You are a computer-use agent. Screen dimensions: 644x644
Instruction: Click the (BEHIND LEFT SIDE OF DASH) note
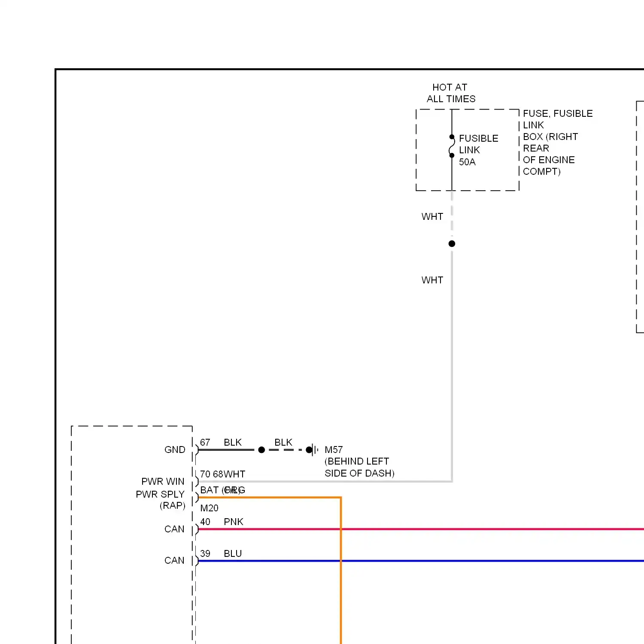tap(359, 467)
